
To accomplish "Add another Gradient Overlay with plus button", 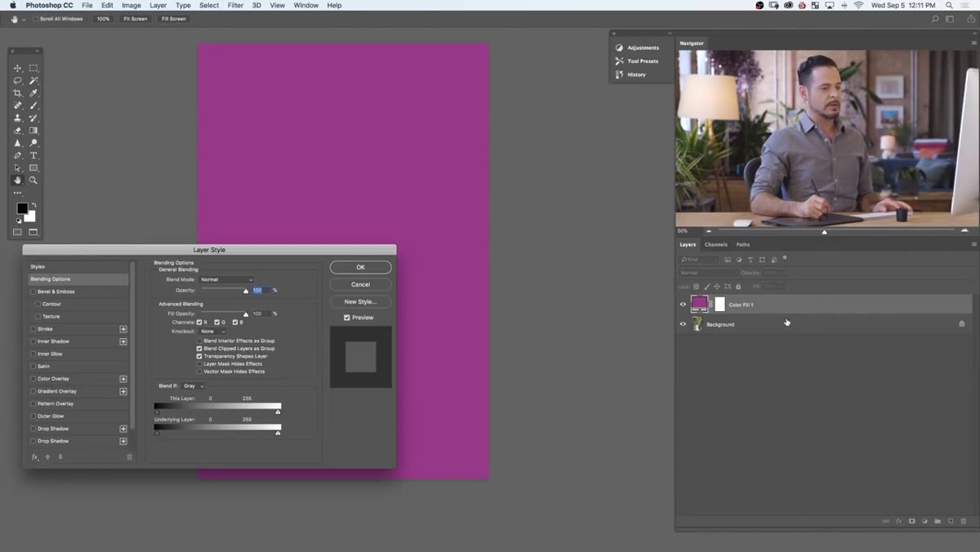I will point(123,391).
